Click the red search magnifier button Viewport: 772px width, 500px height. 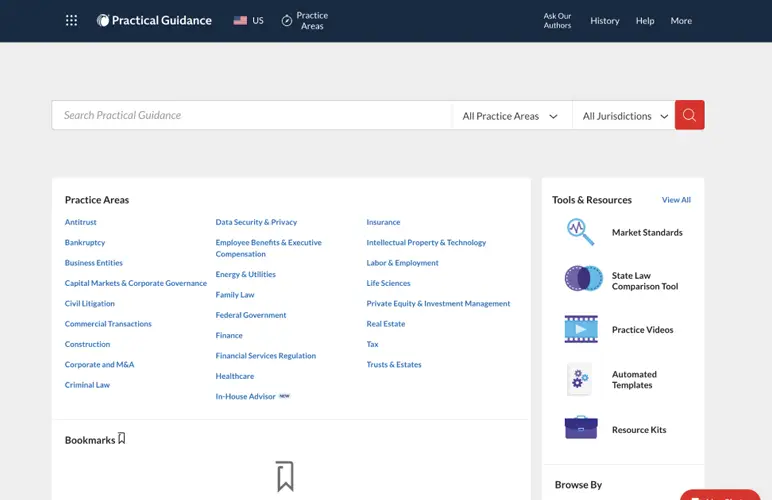689,115
